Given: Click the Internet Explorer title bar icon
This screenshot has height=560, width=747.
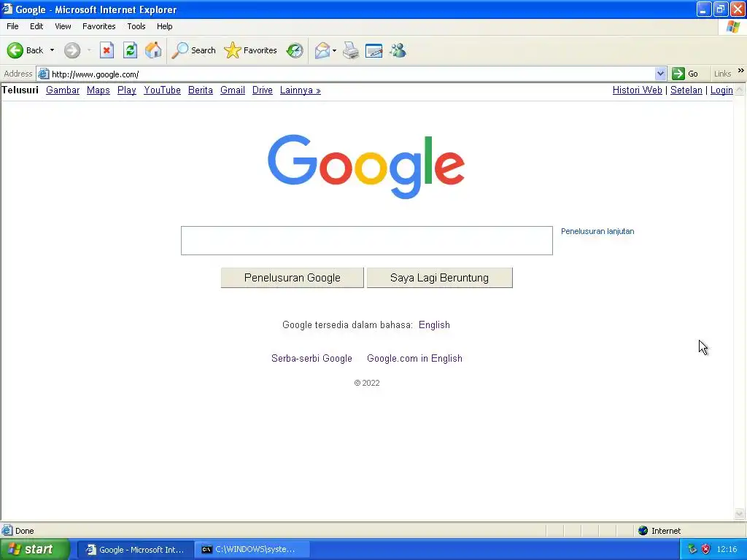Looking at the screenshot, I should pyautogui.click(x=7, y=9).
